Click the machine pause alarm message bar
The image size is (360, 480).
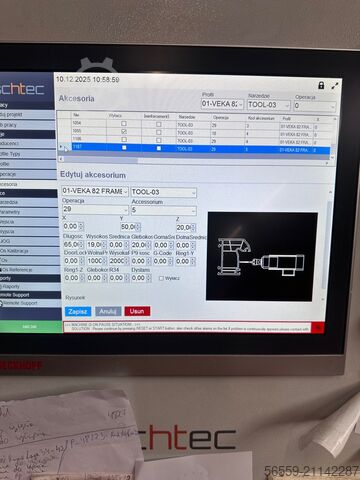187,327
